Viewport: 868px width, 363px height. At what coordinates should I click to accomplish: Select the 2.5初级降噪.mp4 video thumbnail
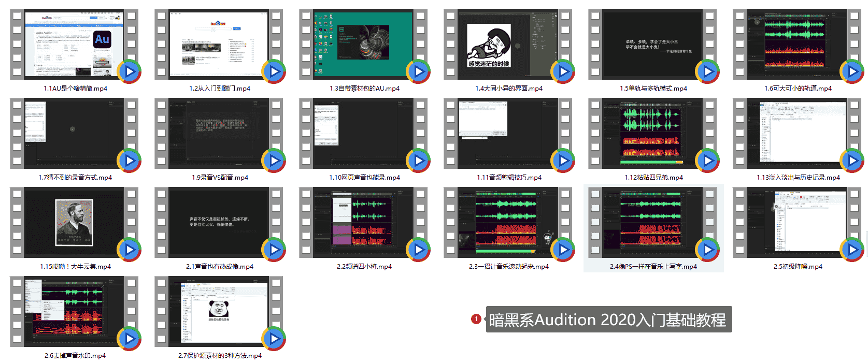coord(797,222)
